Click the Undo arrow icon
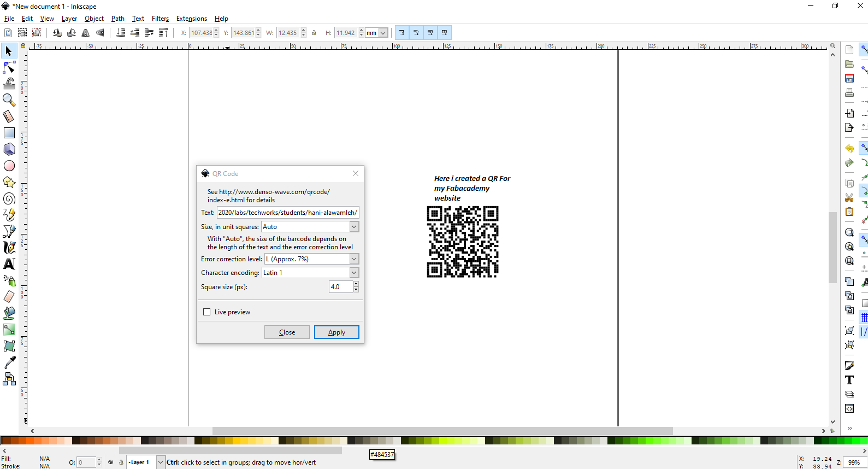This screenshot has width=868, height=469. (x=849, y=148)
